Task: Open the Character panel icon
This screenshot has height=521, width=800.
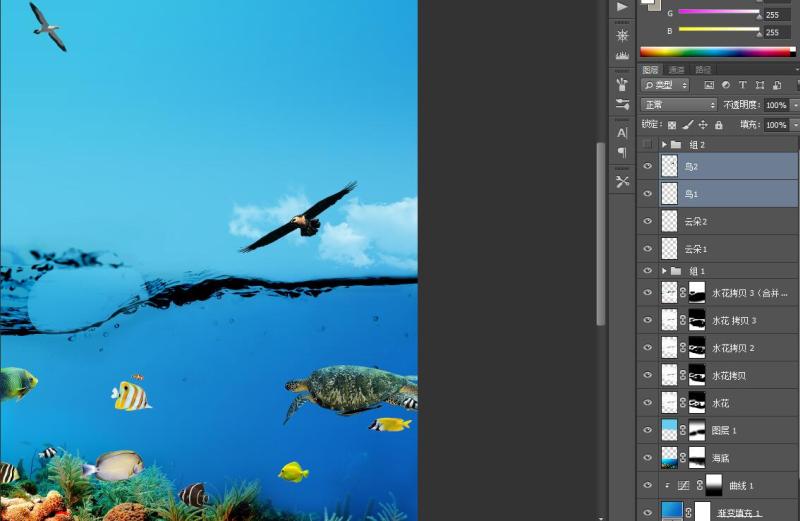Action: coord(622,133)
